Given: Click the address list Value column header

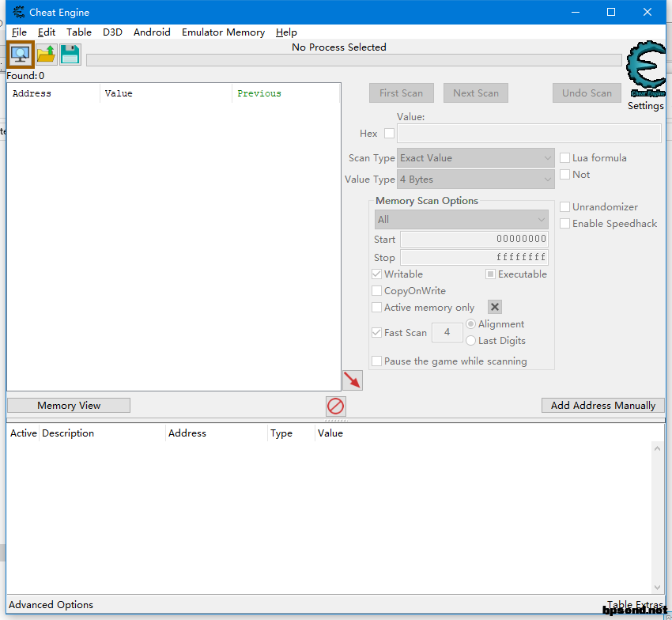Looking at the screenshot, I should click(330, 433).
